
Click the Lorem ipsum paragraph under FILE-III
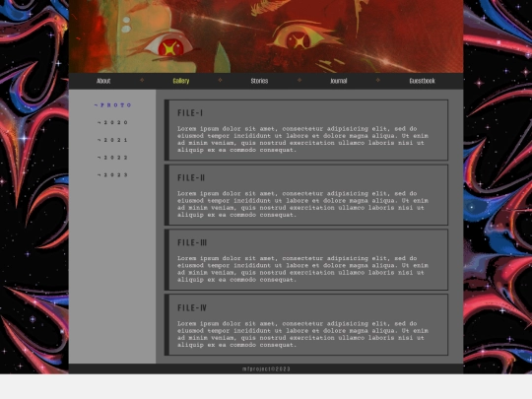click(x=302, y=269)
